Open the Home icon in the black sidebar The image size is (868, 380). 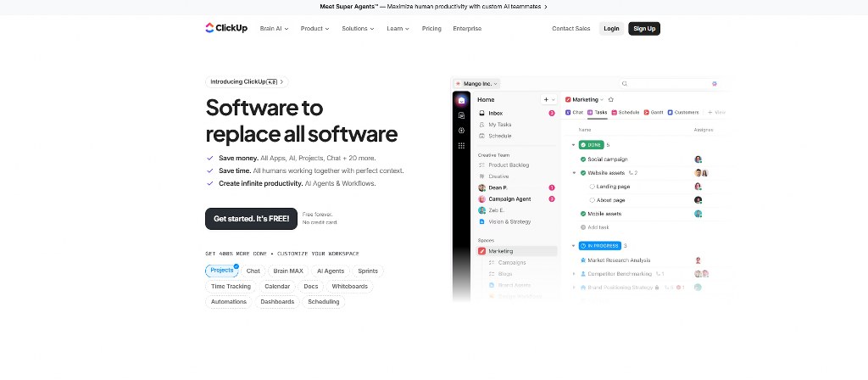coord(462,100)
